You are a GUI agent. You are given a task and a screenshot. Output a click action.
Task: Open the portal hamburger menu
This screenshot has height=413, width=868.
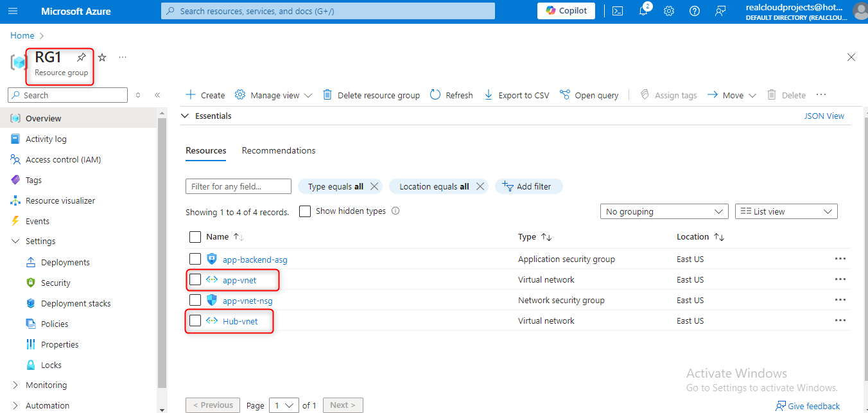click(x=13, y=11)
